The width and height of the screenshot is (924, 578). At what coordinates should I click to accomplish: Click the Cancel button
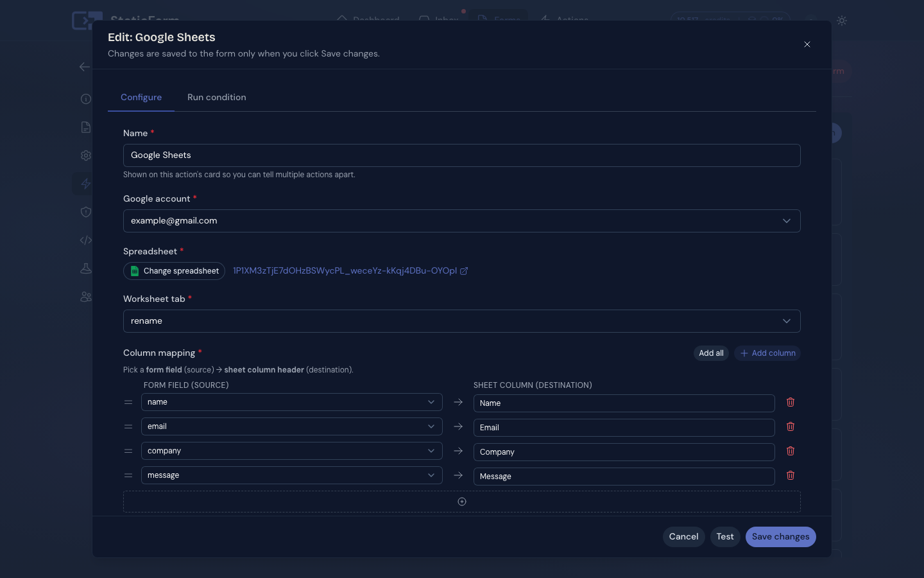tap(684, 537)
